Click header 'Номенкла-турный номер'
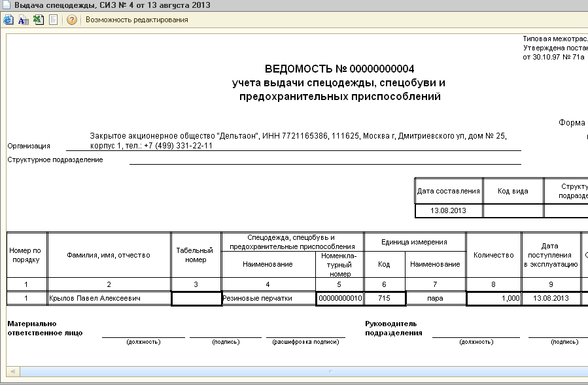Viewport: 588px width, 385px height. point(339,265)
